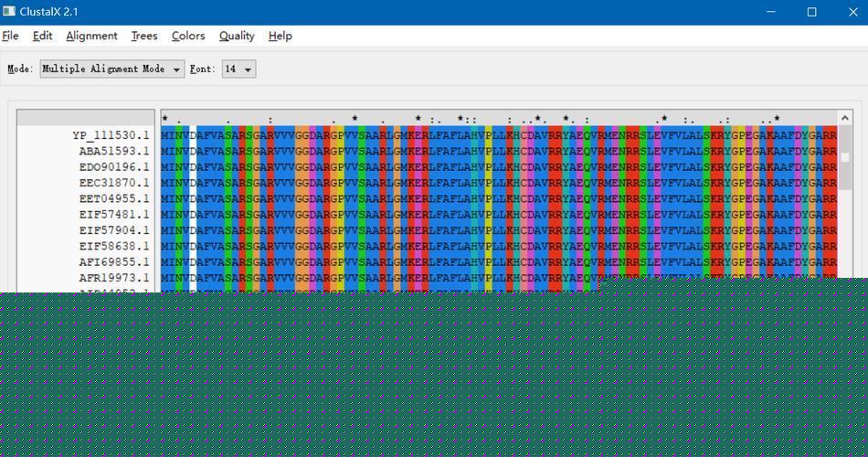
Task: Select sequence name YP_111530.1
Action: tap(111, 135)
